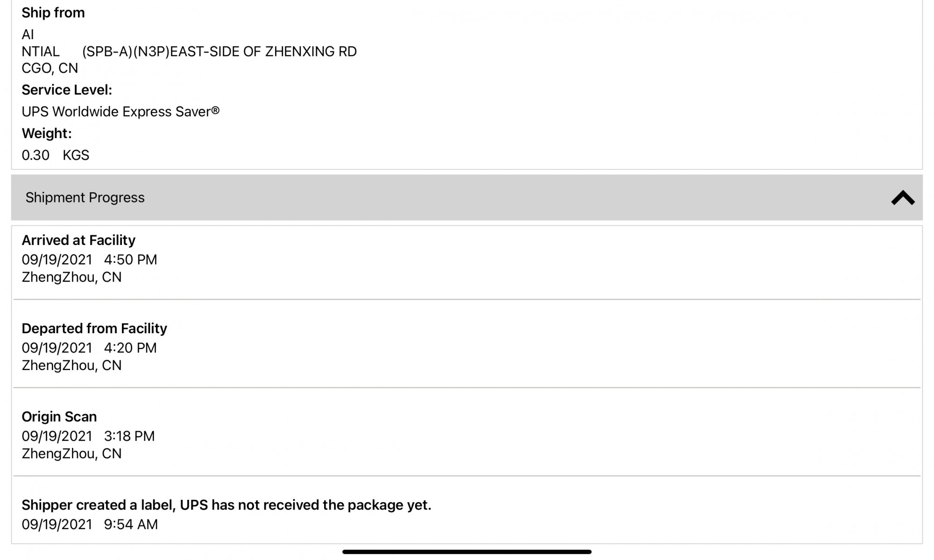The image size is (934, 560).
Task: Click the 4:50 PM arrival timestamp
Action: click(130, 259)
